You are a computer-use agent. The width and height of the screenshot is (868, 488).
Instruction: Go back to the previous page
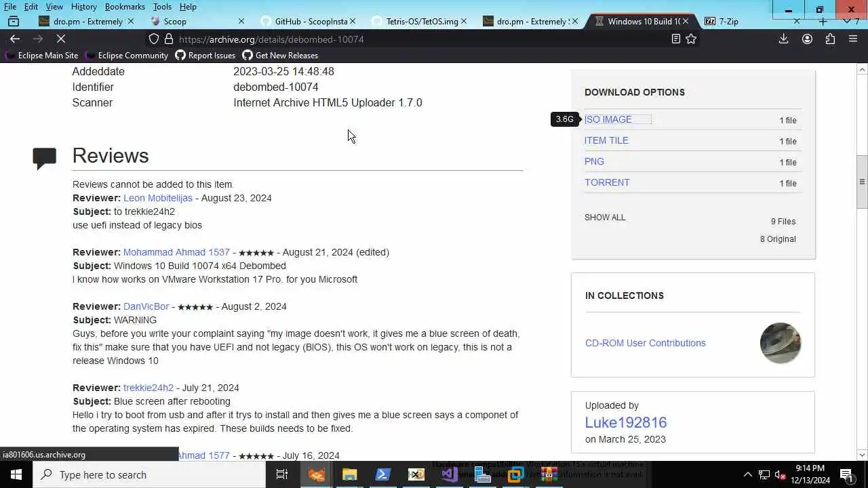coord(14,39)
